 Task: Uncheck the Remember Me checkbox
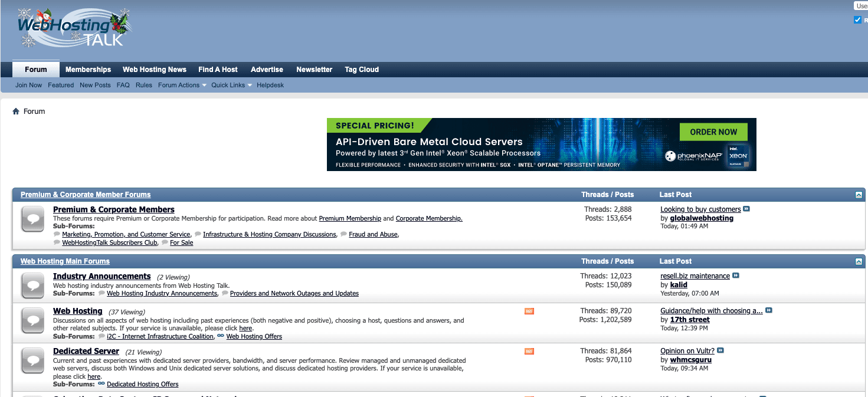tap(857, 19)
